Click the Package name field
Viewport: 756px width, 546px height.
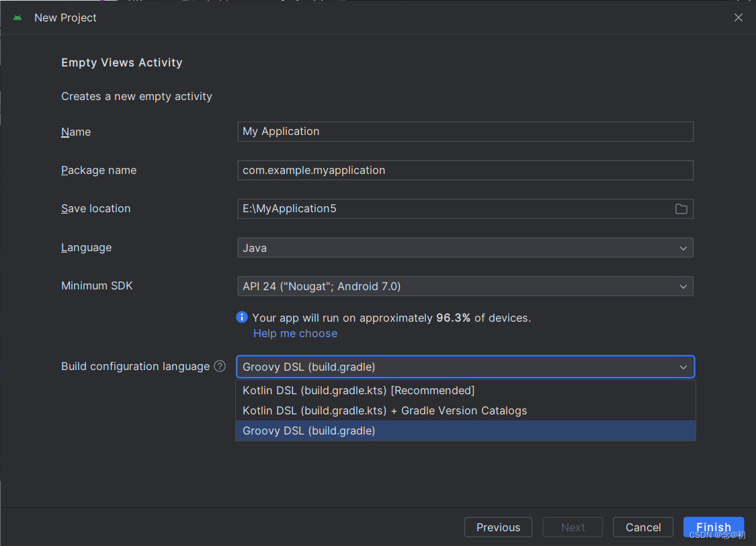465,170
